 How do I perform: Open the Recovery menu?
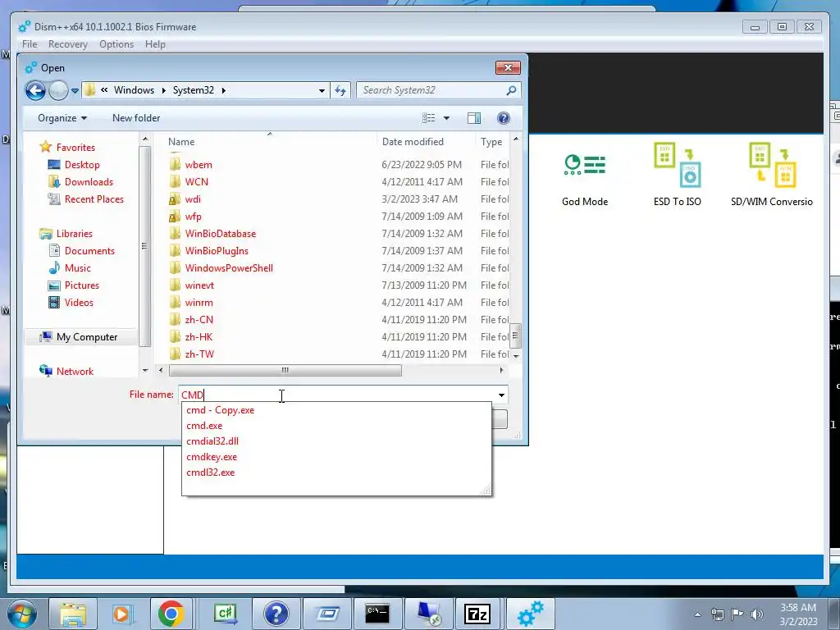(x=67, y=44)
